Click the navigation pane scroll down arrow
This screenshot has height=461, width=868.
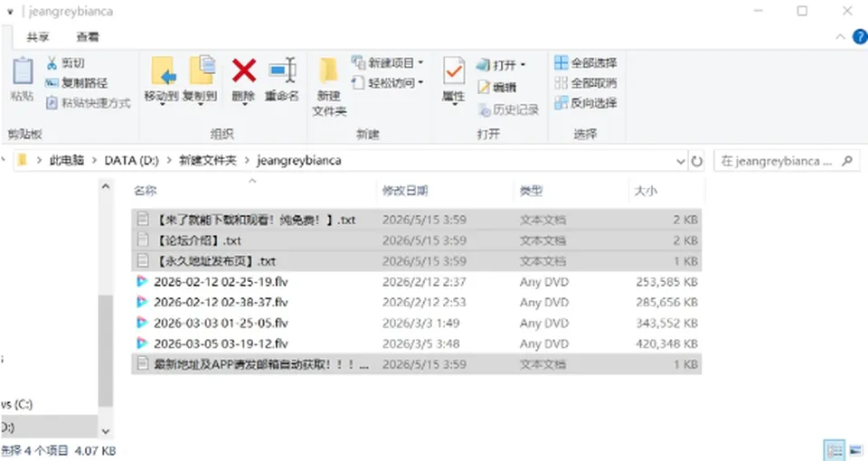[x=105, y=431]
